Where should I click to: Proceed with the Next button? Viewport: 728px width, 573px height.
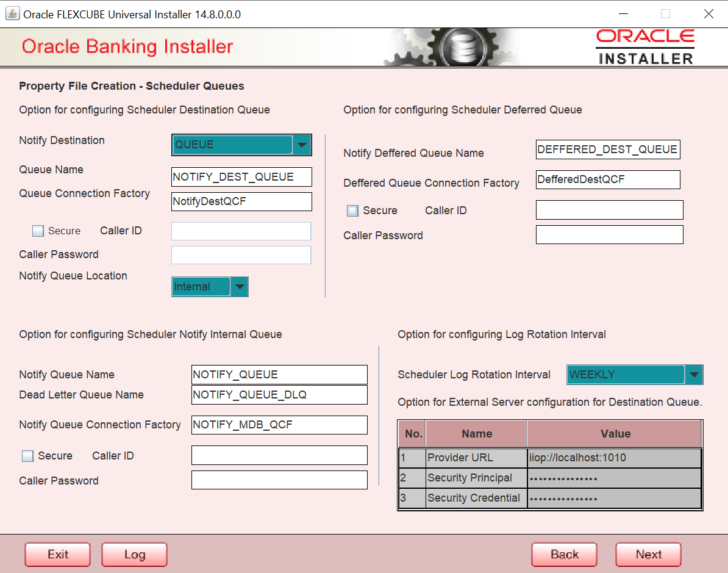(x=648, y=555)
